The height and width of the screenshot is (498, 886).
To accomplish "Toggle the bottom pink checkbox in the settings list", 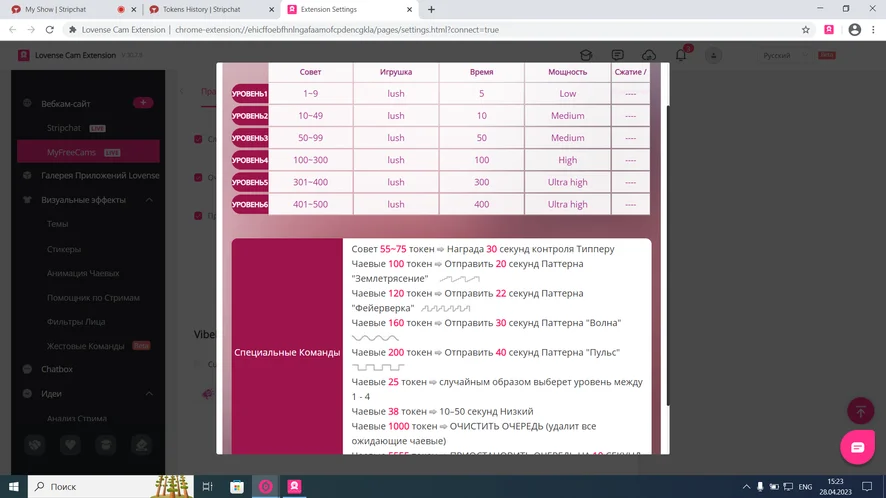I will click(x=198, y=215).
